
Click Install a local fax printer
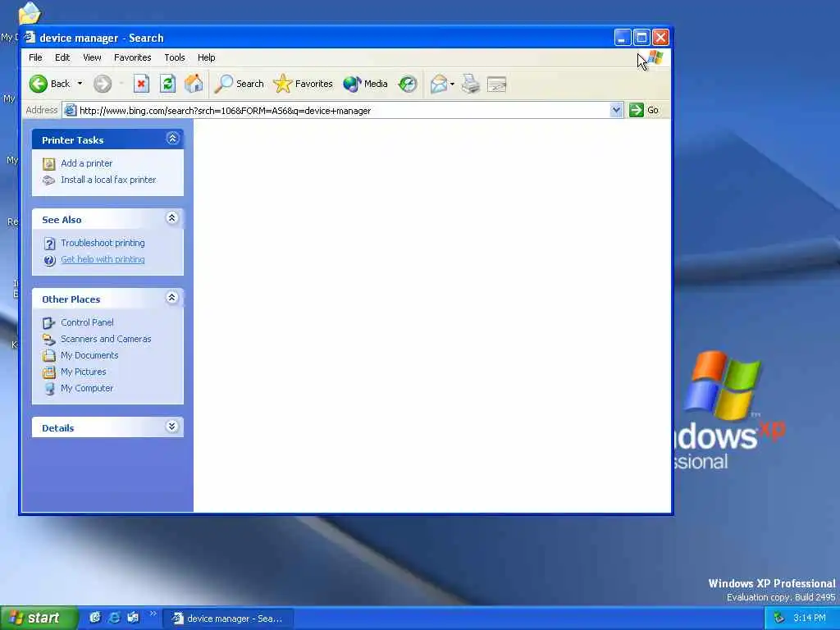108,180
